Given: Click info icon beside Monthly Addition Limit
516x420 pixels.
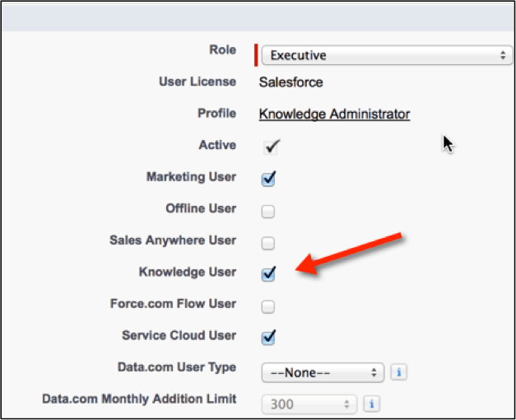Looking at the screenshot, I should pyautogui.click(x=370, y=404).
